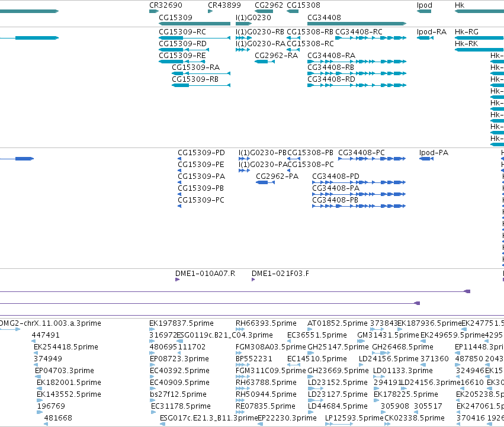Viewport: 504px width, 427px height.
Task: Open the CG34408-RD transcript label
Action: pos(332,79)
